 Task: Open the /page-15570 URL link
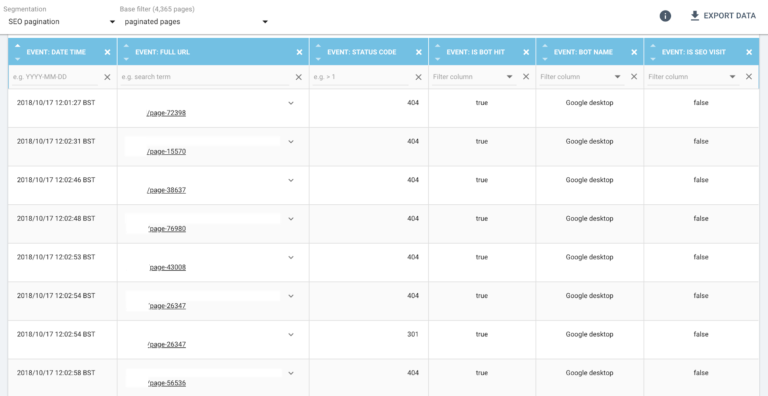[x=166, y=151]
